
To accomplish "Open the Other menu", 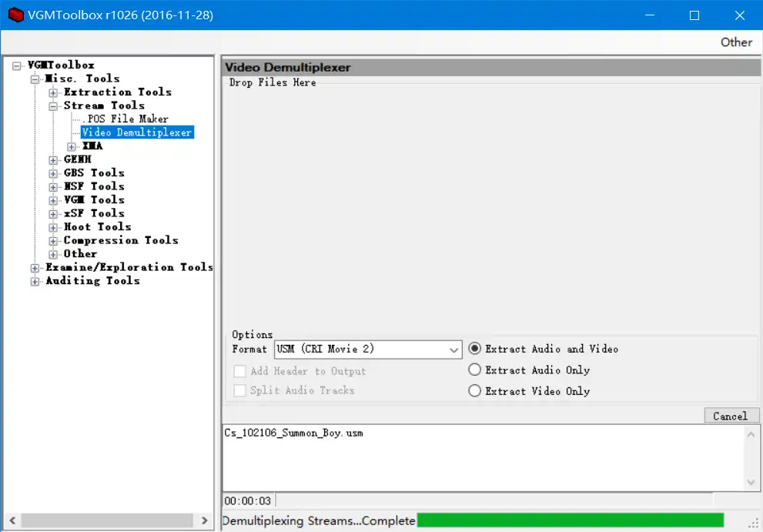I will pyautogui.click(x=735, y=42).
